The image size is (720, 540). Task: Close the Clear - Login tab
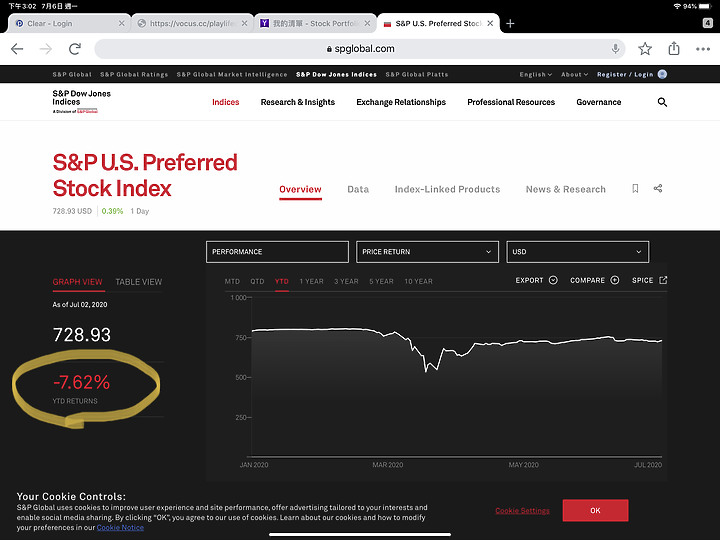coord(122,23)
